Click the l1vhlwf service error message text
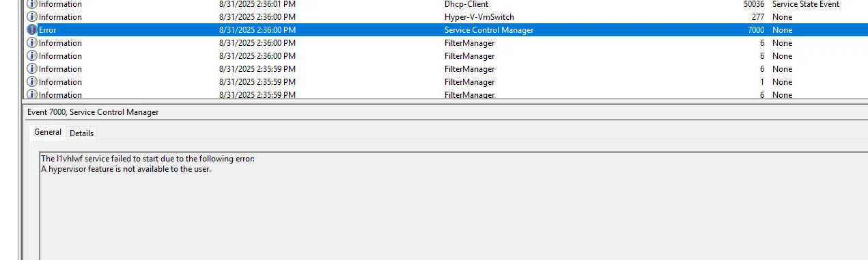The image size is (868, 260). pos(148,159)
